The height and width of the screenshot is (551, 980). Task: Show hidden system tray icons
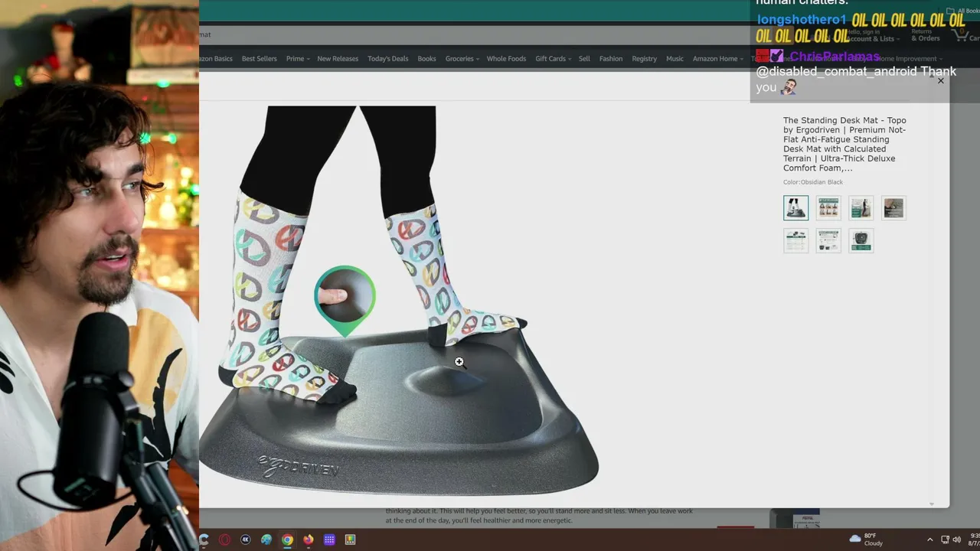tap(929, 540)
